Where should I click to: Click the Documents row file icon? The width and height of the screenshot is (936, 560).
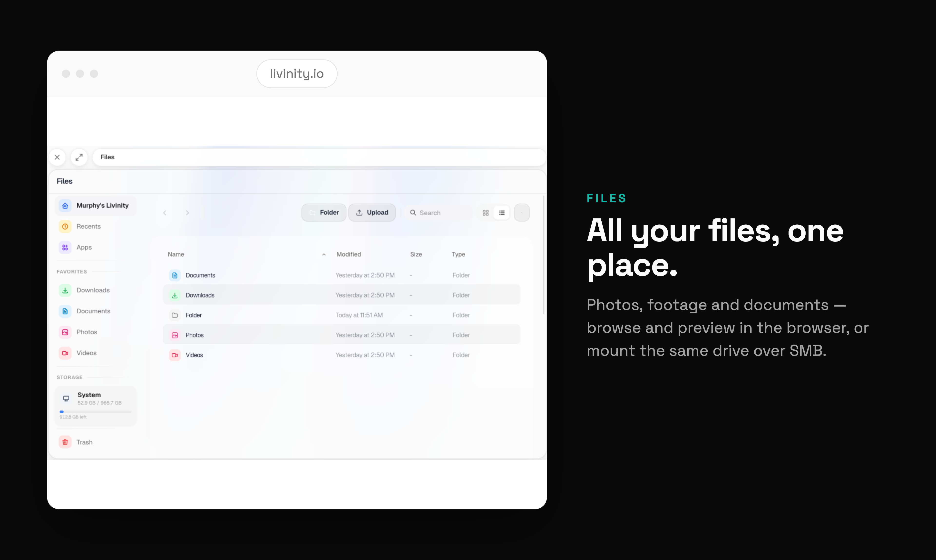coord(175,275)
